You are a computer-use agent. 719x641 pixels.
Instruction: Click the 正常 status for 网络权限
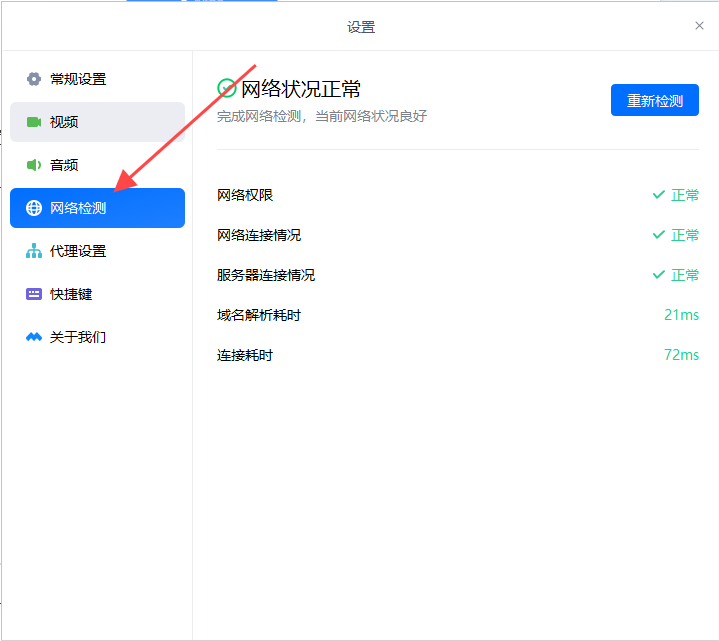click(685, 195)
